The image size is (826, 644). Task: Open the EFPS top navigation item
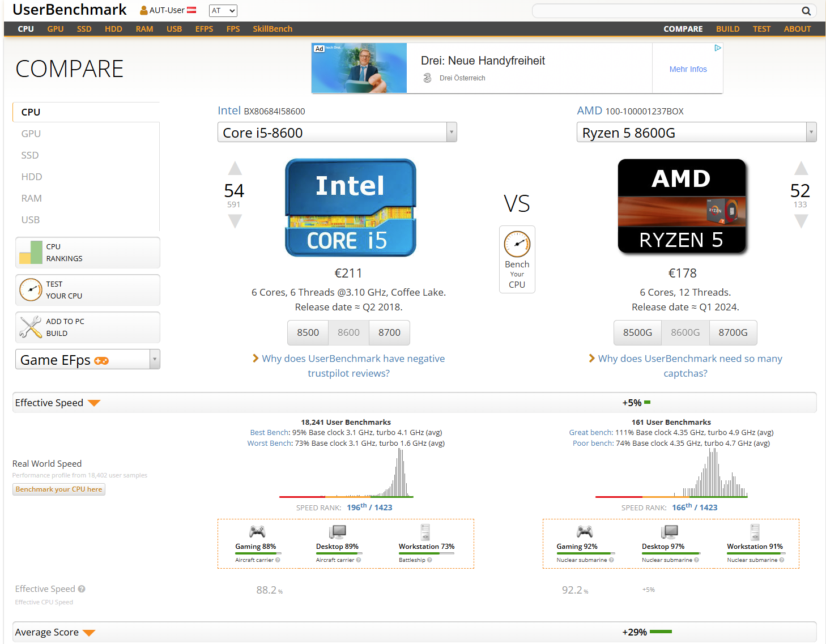pos(205,29)
